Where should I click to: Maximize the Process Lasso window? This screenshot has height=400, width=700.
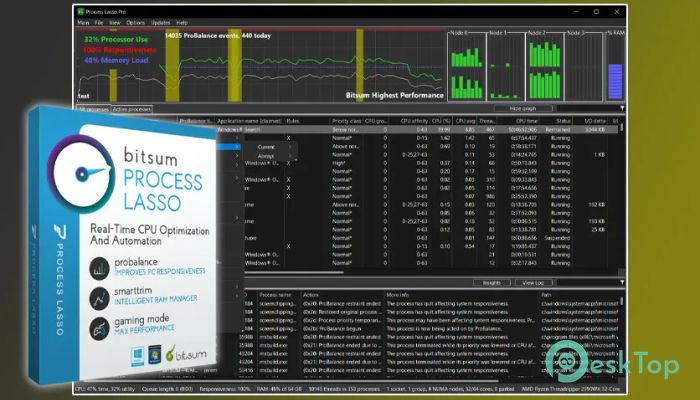click(596, 12)
